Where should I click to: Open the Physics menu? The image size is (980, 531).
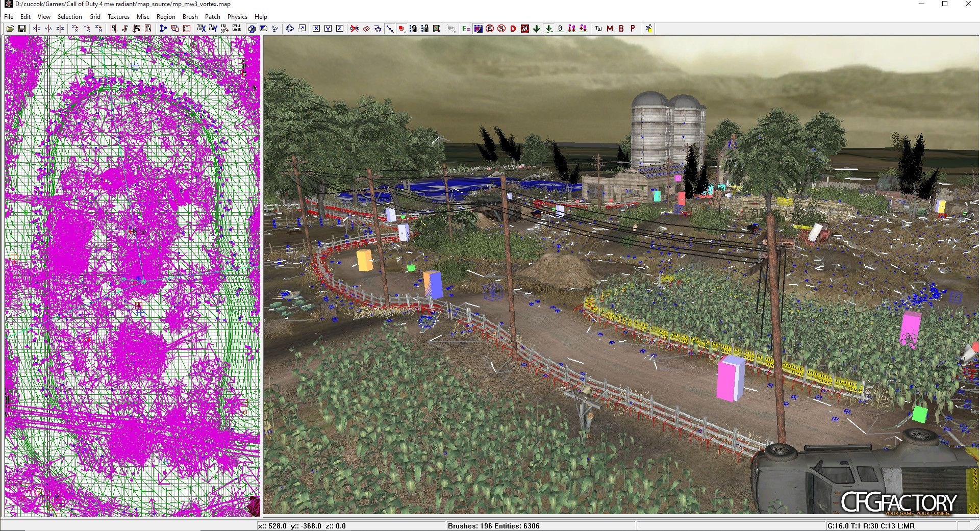tap(237, 17)
